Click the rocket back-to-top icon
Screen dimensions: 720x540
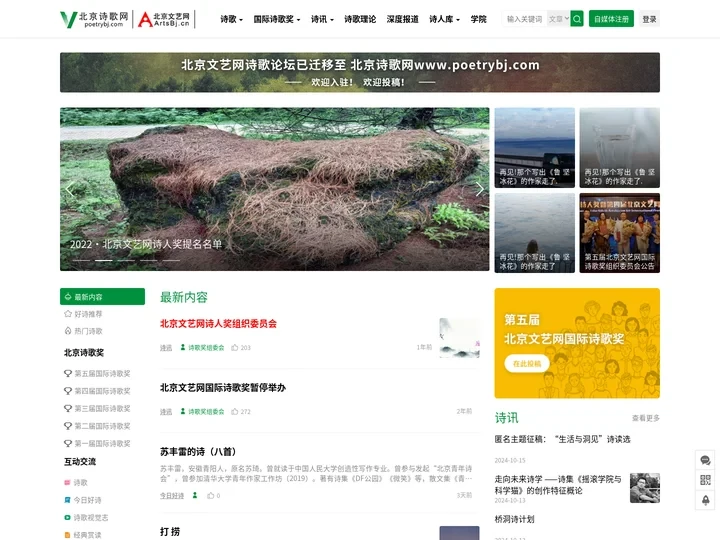point(705,500)
